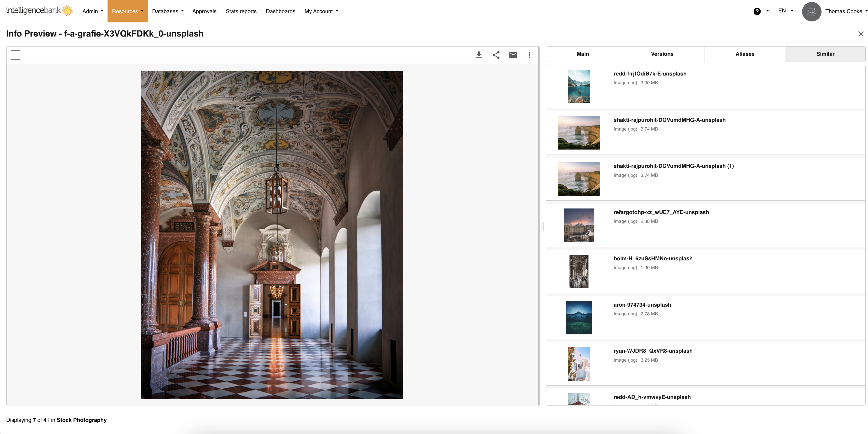
Task: Click the email envelope icon
Action: pos(513,55)
